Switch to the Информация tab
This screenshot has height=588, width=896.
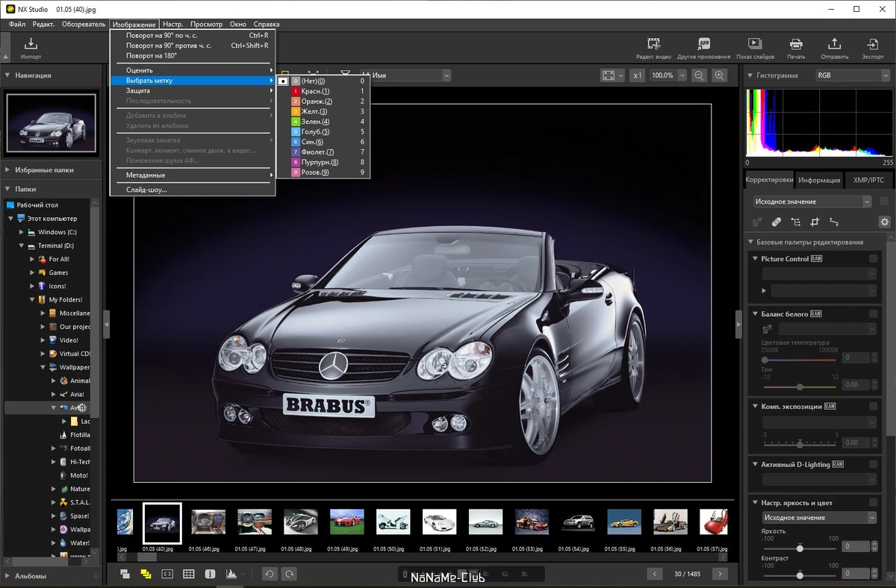(x=819, y=180)
